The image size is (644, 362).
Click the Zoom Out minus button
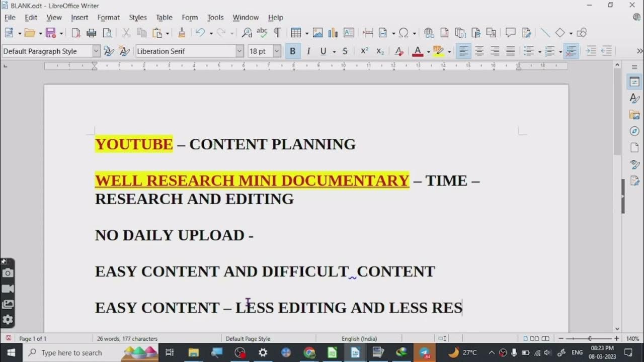pos(561,338)
